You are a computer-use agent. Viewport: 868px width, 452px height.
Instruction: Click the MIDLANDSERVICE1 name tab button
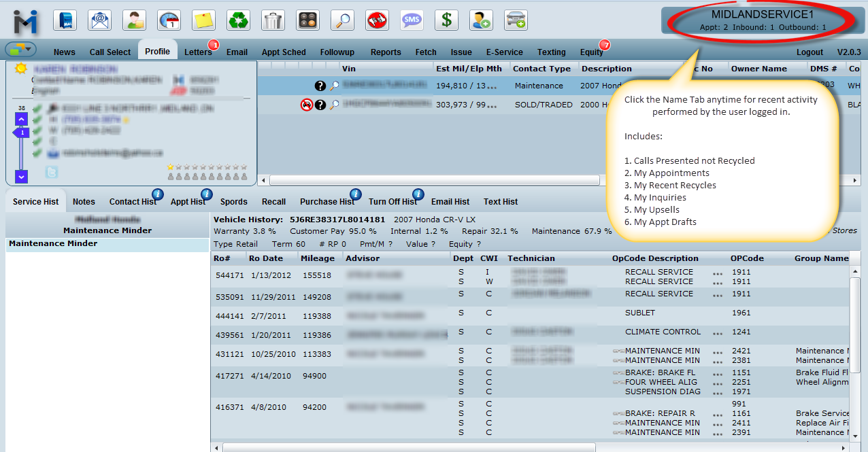[762, 20]
